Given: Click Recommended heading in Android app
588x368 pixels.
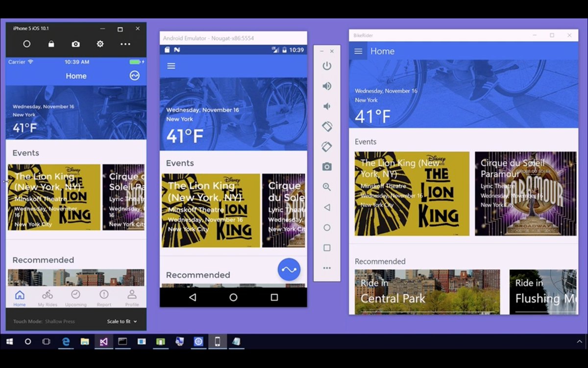Looking at the screenshot, I should 198,275.
